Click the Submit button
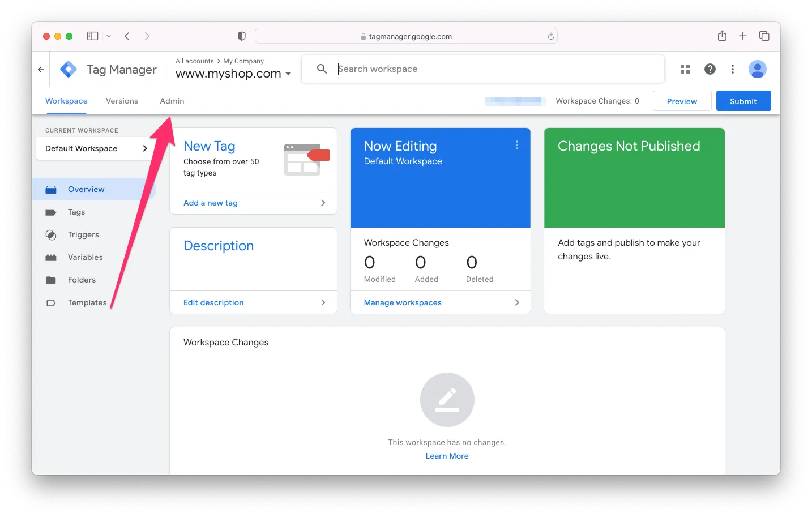The height and width of the screenshot is (517, 812). click(743, 101)
